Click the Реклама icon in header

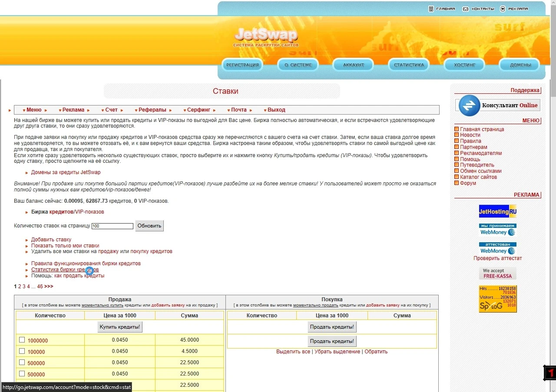click(x=503, y=9)
